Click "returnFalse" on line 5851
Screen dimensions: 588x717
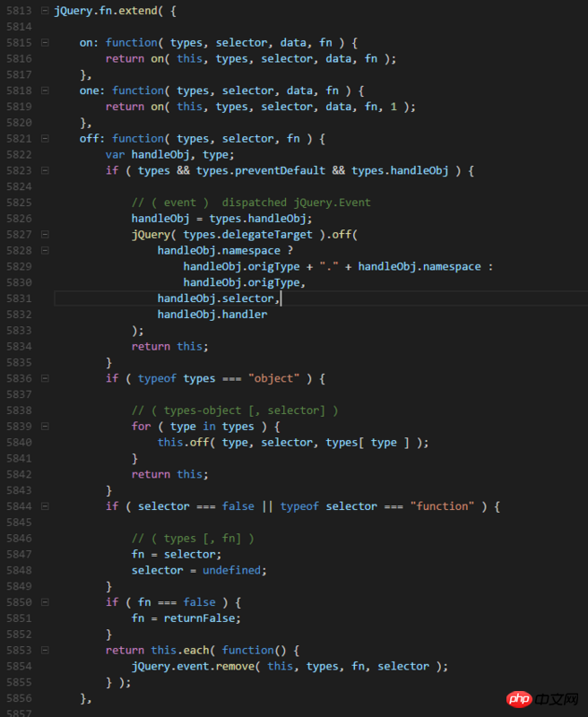coord(199,618)
